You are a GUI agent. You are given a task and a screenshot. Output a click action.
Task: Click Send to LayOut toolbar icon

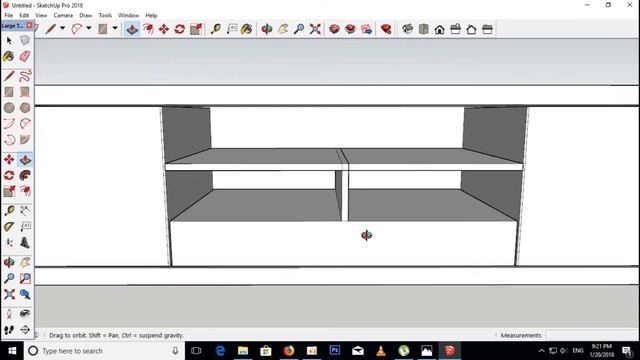(367, 29)
